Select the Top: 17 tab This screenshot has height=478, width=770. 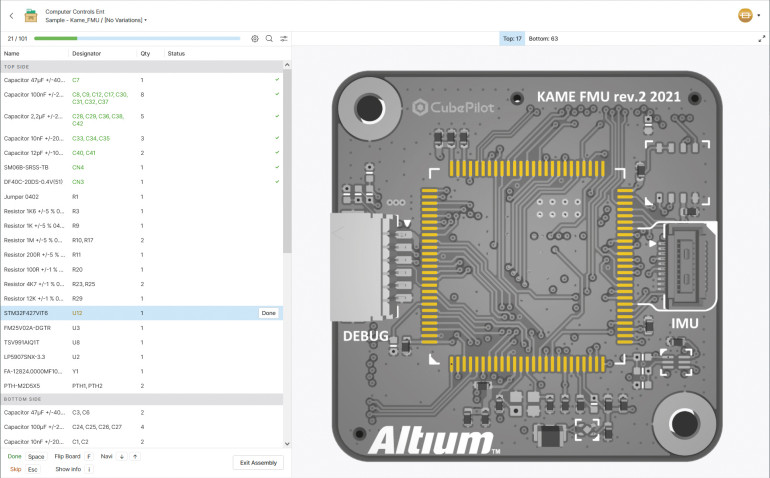512,38
